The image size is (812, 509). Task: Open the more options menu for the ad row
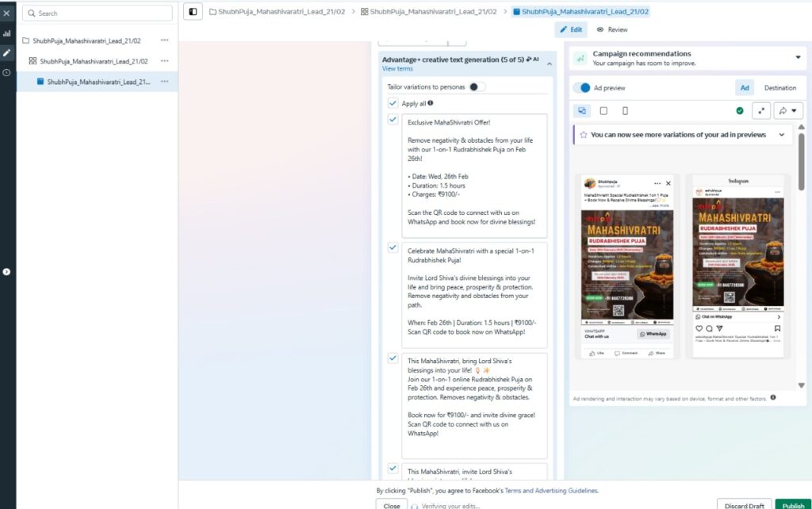tap(165, 82)
